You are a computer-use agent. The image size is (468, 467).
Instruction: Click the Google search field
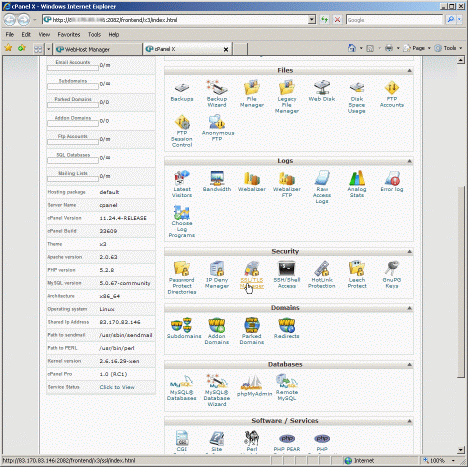(x=394, y=20)
